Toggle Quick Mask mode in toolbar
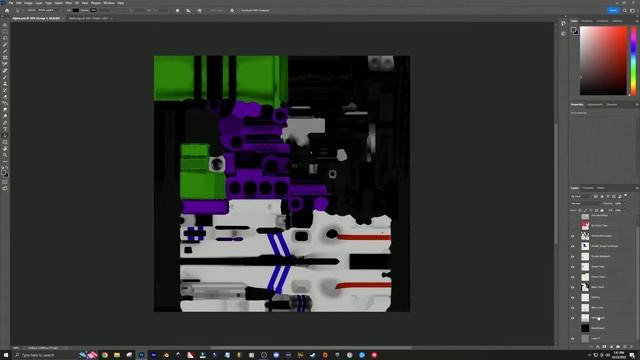Screen dimensions: 640x360 coord(5,182)
